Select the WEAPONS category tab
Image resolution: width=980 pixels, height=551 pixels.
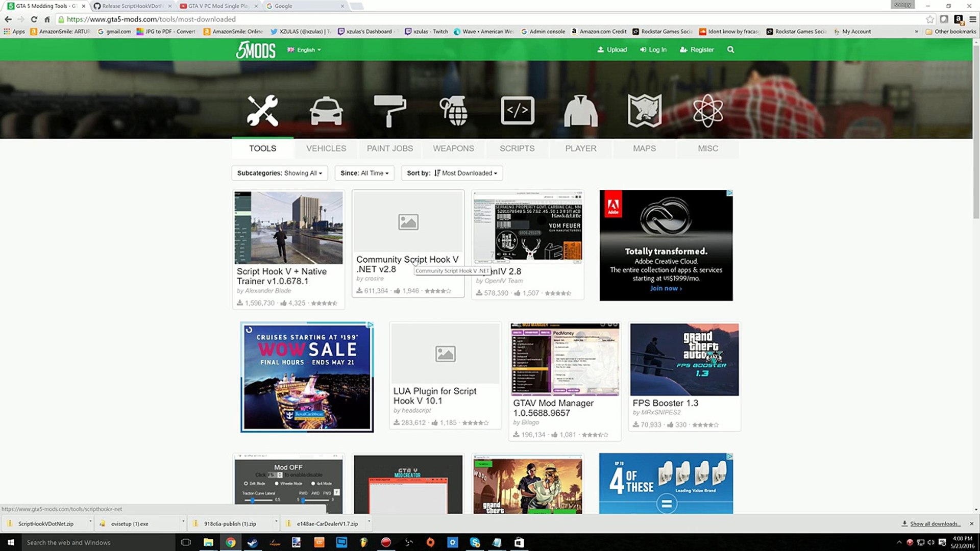(x=454, y=148)
